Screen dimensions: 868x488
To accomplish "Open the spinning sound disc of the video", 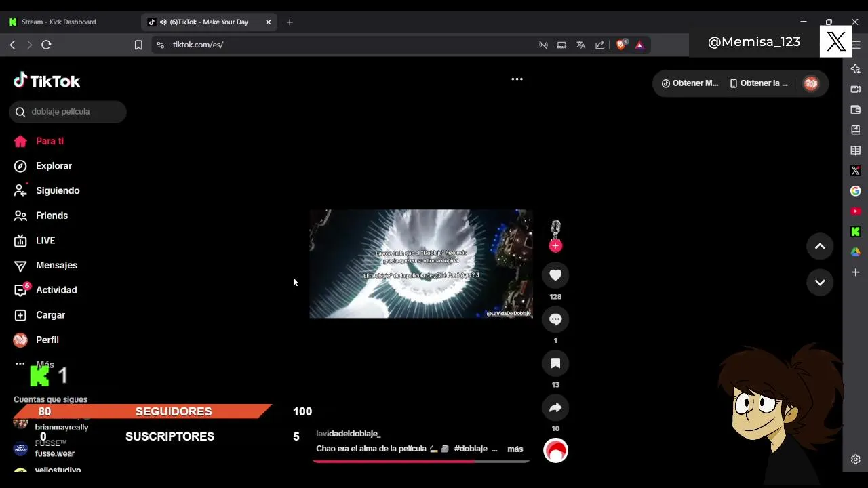I will pos(555,451).
